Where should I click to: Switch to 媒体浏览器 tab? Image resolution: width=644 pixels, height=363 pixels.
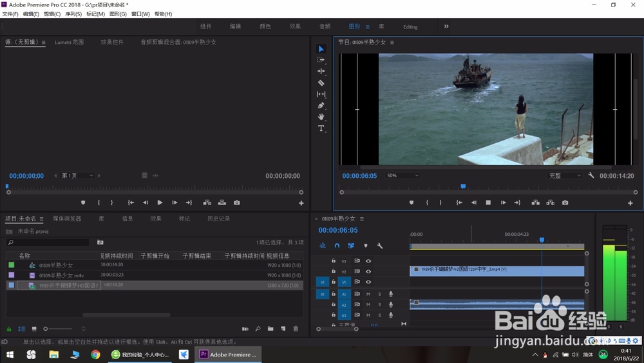pyautogui.click(x=67, y=219)
